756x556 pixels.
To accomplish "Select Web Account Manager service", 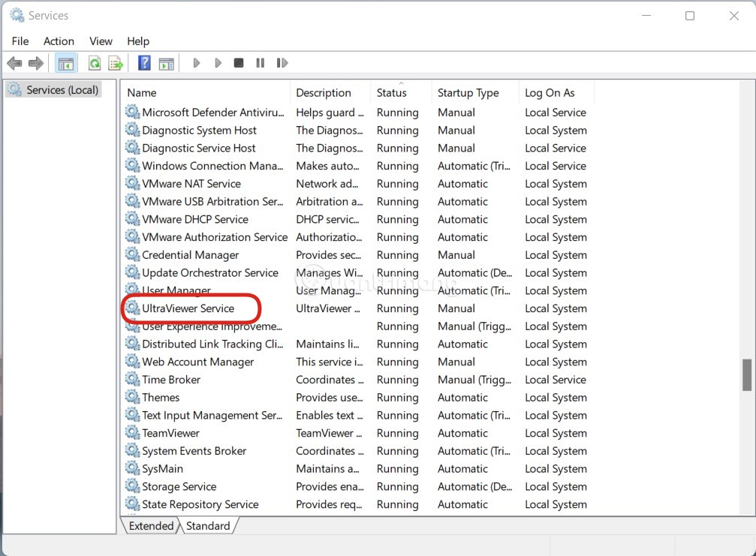I will [x=357, y=362].
